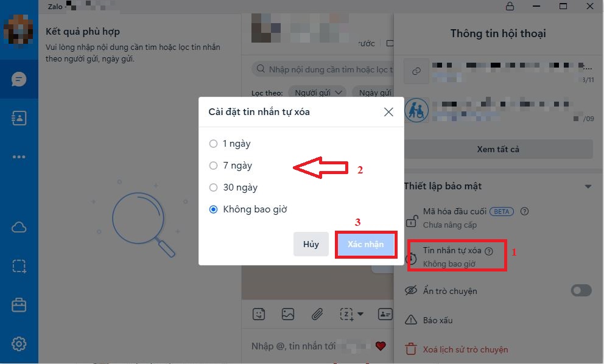This screenshot has width=604, height=364.
Task: Collapse the "Thiết lập bảo mật" section
Action: pyautogui.click(x=588, y=186)
